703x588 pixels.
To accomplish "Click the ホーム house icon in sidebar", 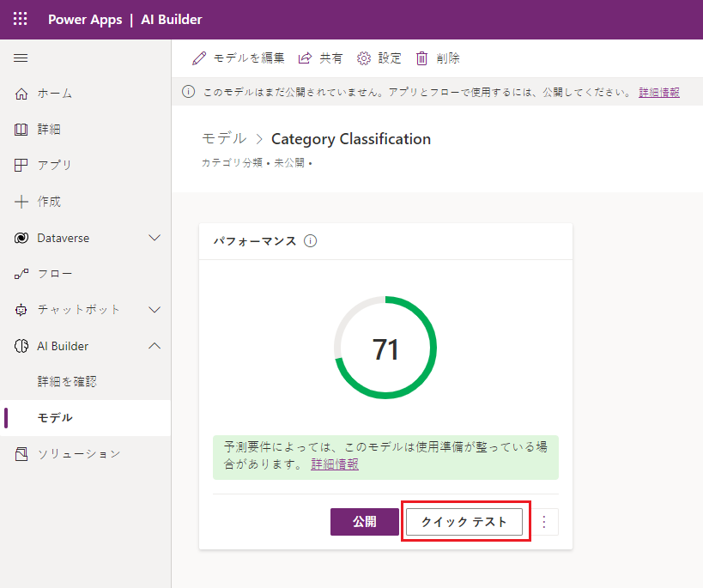I will (x=21, y=94).
